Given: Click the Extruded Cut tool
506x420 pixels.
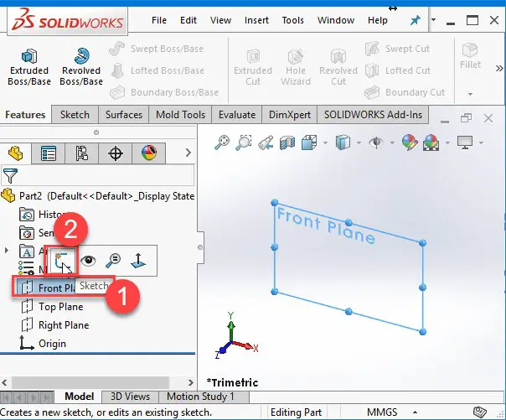Looking at the screenshot, I should (x=253, y=67).
